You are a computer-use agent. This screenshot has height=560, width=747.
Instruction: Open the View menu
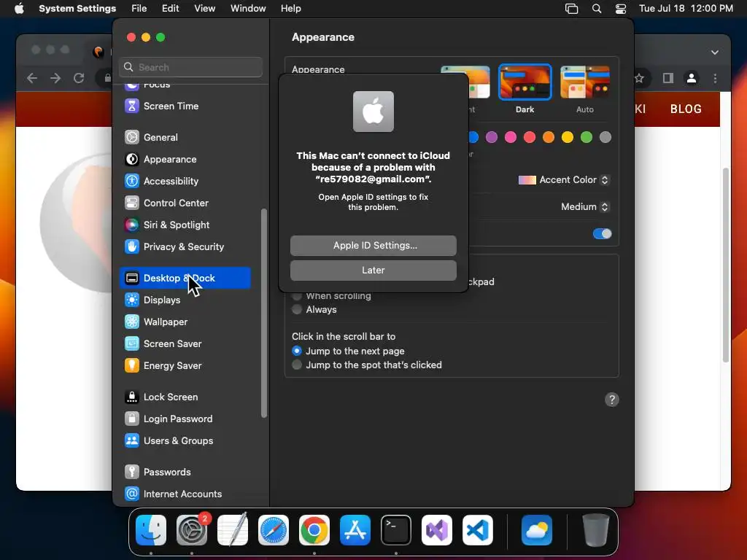[204, 9]
